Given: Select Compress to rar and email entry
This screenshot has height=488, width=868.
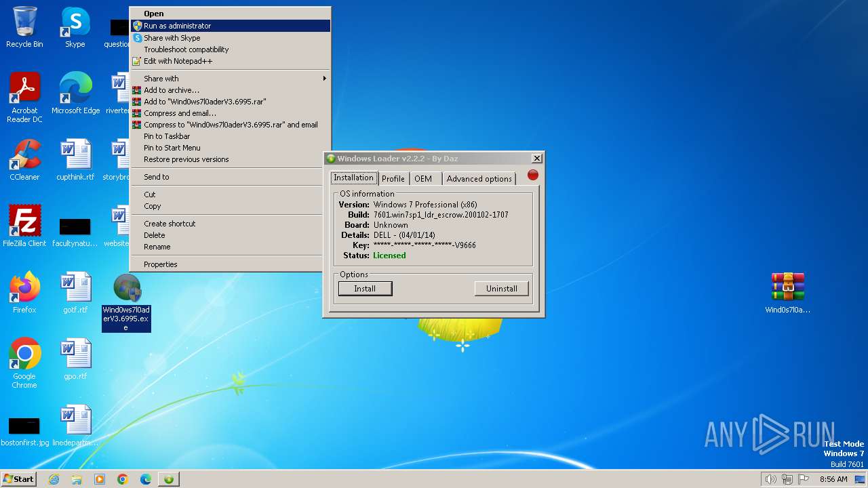Looking at the screenshot, I should tap(231, 125).
